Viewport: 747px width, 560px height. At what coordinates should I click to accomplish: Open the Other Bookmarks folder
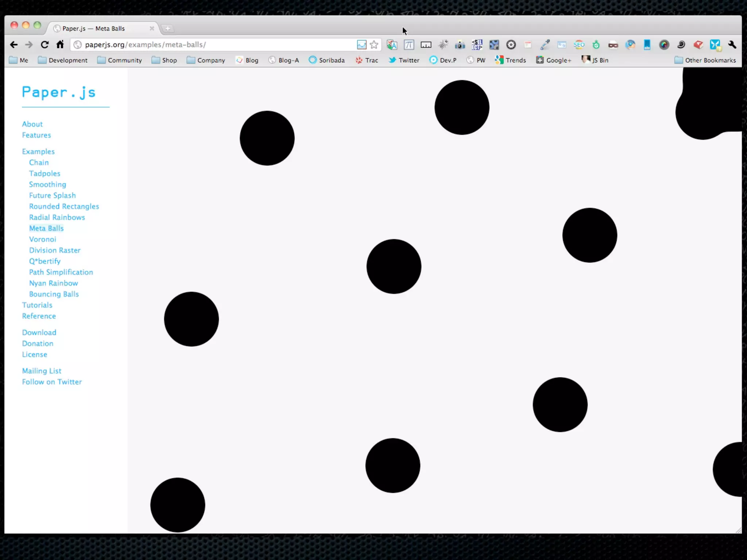705,60
